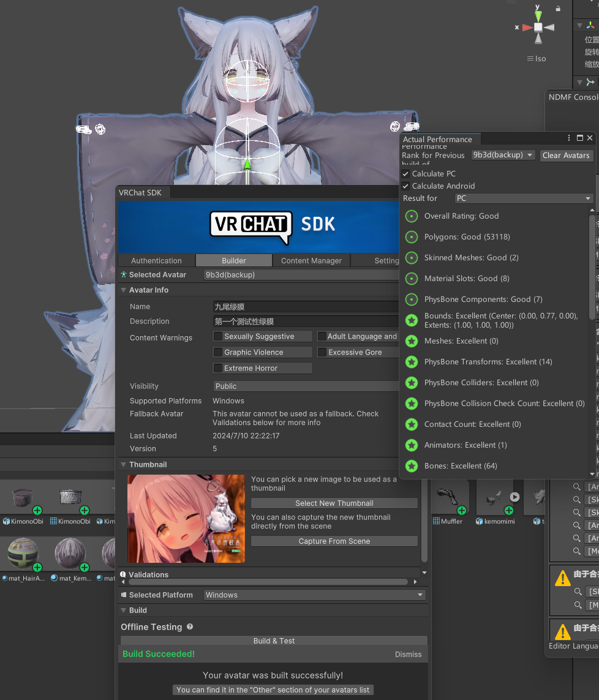Switch to the Builder tab
This screenshot has height=700, width=599.
click(234, 260)
